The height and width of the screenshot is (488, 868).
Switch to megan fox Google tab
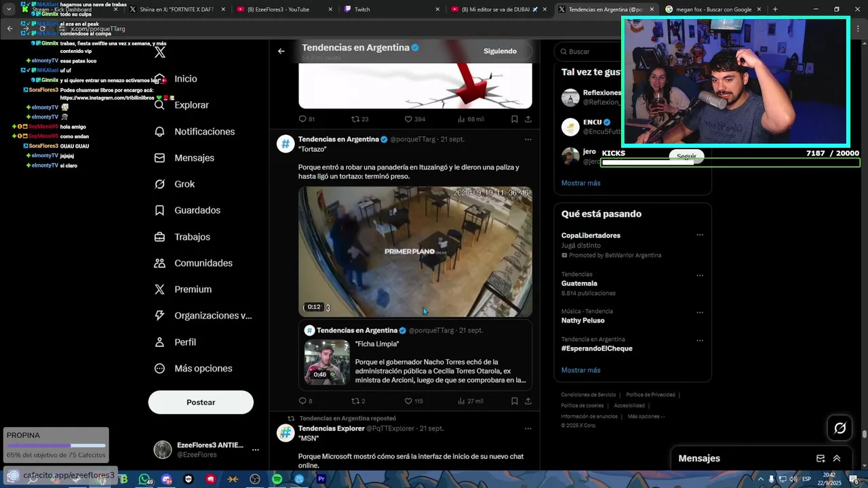(712, 9)
